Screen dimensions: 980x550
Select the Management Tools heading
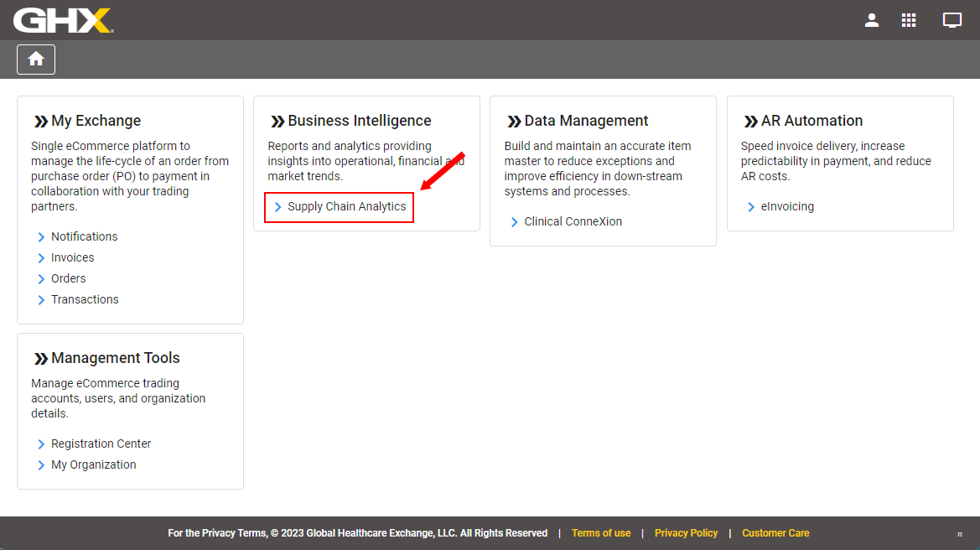(x=116, y=357)
